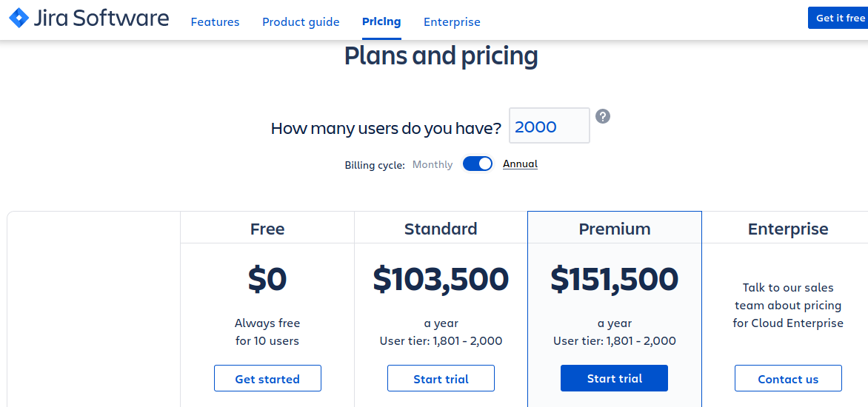Select the Free plan column header
The height and width of the screenshot is (407, 868).
[267, 229]
